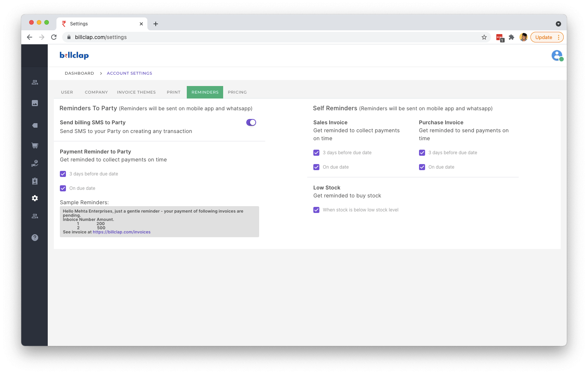Open the tag label icon in sidebar
588x374 pixels.
click(x=35, y=125)
